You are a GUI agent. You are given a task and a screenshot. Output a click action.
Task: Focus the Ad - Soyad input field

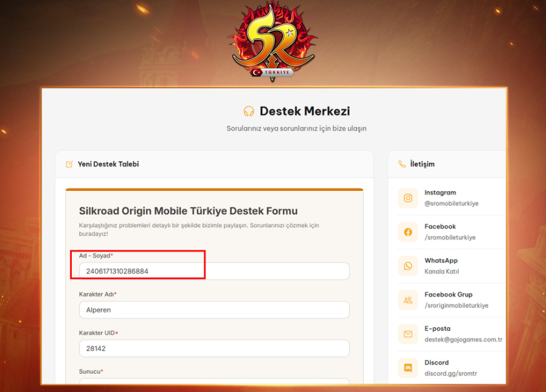214,271
